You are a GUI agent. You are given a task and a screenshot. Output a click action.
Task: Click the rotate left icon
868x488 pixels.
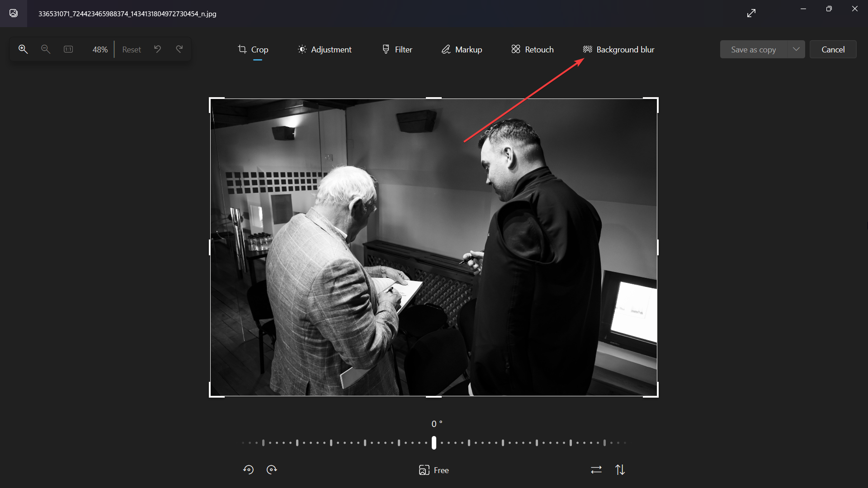pyautogui.click(x=248, y=469)
